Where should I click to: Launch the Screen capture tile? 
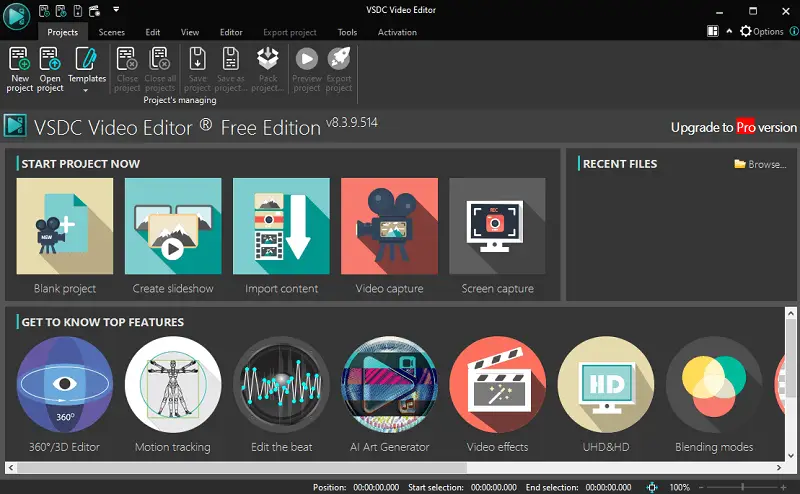click(x=497, y=226)
